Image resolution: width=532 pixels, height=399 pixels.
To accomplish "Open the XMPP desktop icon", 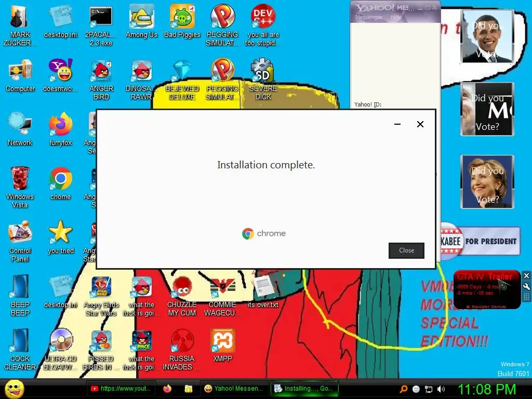I will tap(222, 345).
